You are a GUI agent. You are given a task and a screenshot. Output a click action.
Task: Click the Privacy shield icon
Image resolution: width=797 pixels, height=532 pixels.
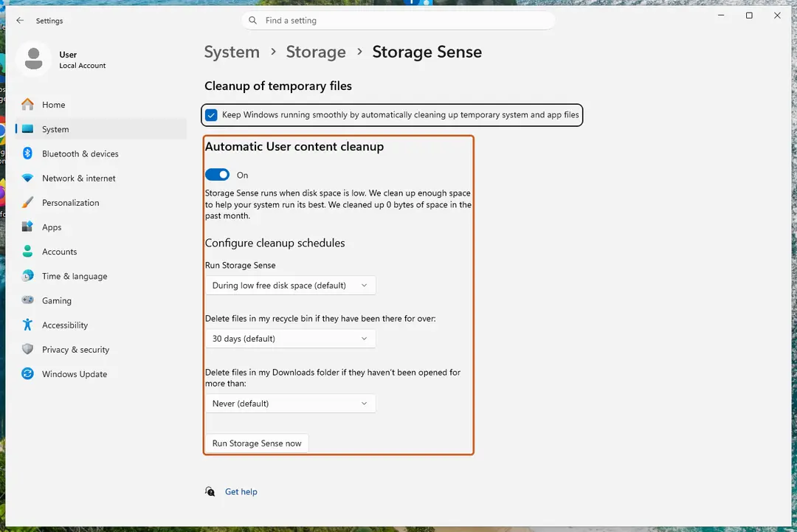(27, 349)
